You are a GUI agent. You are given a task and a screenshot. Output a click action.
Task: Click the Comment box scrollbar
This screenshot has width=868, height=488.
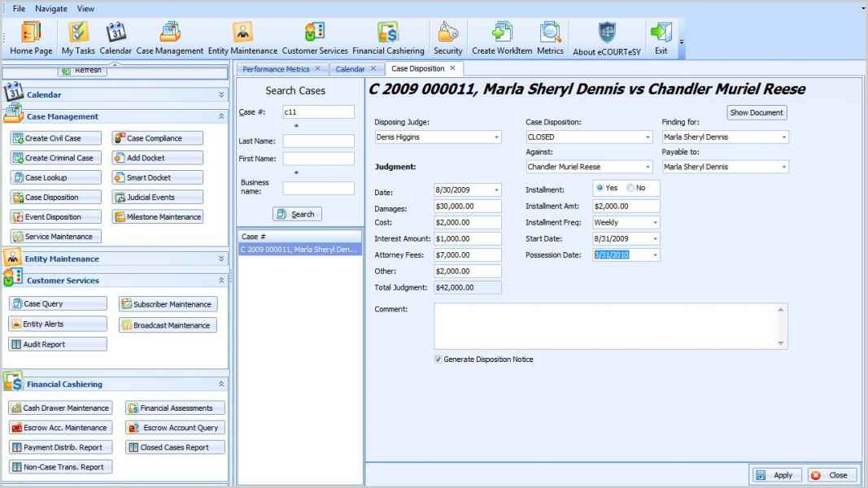[x=782, y=326]
